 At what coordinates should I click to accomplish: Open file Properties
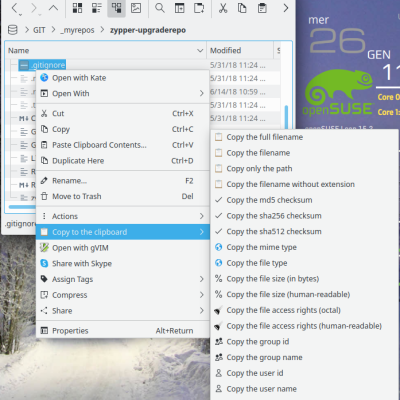tap(122, 331)
